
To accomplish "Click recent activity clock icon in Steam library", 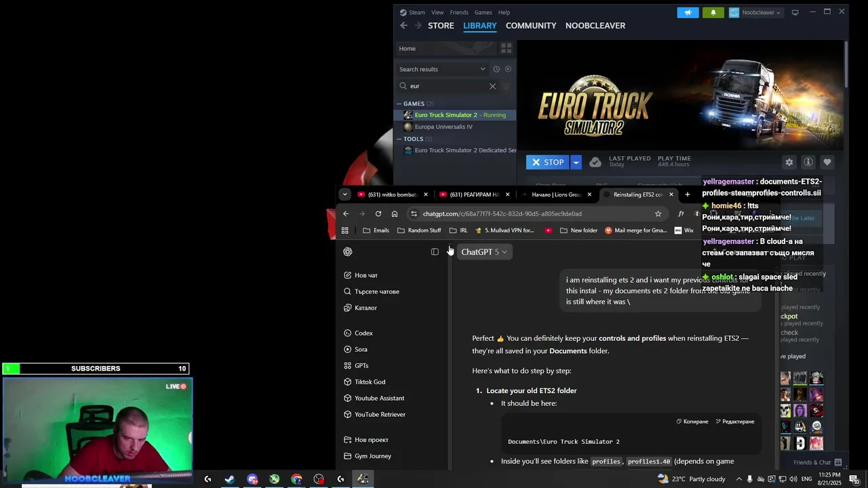I will click(496, 69).
